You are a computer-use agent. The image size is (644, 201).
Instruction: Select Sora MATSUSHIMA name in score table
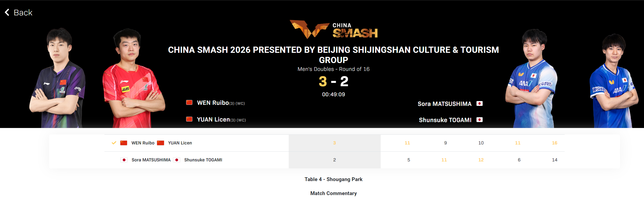point(151,160)
